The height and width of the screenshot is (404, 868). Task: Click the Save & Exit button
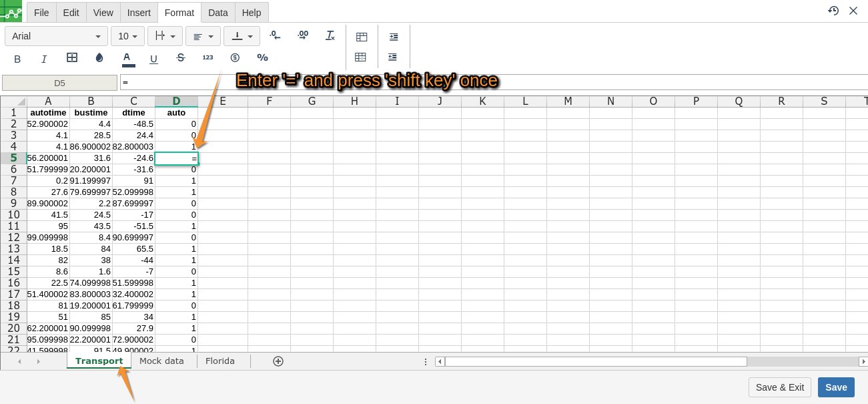[779, 387]
